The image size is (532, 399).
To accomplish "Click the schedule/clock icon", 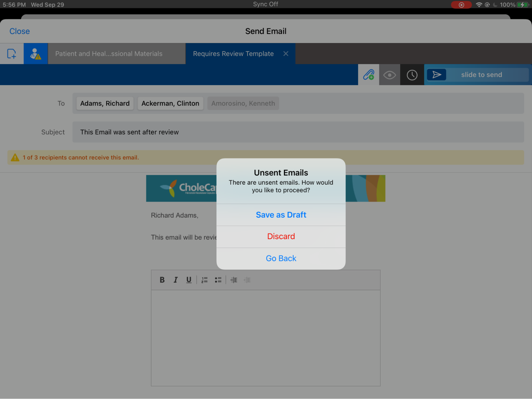I will [412, 74].
